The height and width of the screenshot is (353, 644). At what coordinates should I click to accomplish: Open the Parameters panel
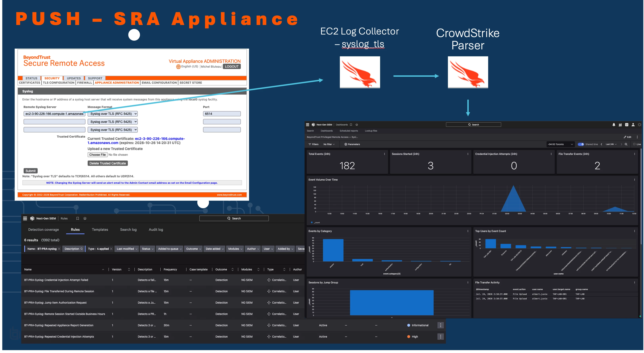click(352, 144)
